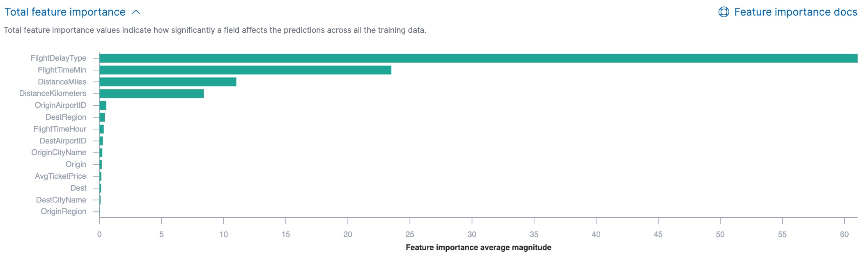The image size is (868, 255).
Task: Select the DestRegion bar
Action: [x=102, y=117]
